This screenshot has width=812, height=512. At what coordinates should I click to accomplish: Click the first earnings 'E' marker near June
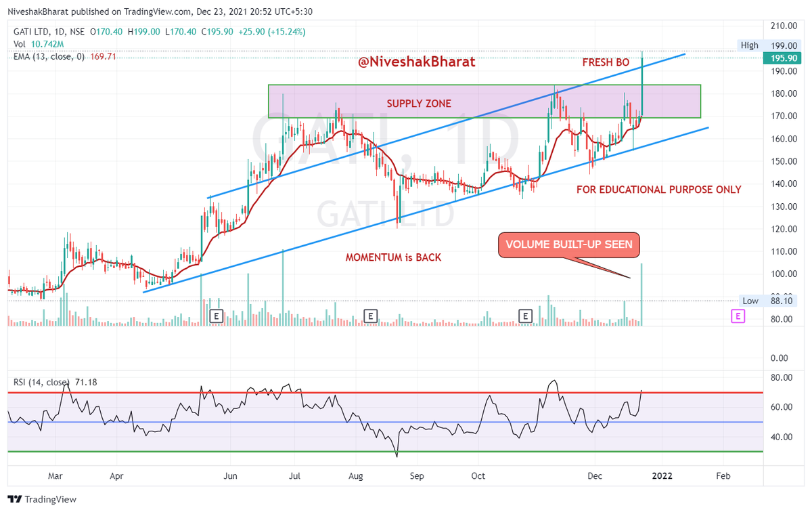(217, 316)
